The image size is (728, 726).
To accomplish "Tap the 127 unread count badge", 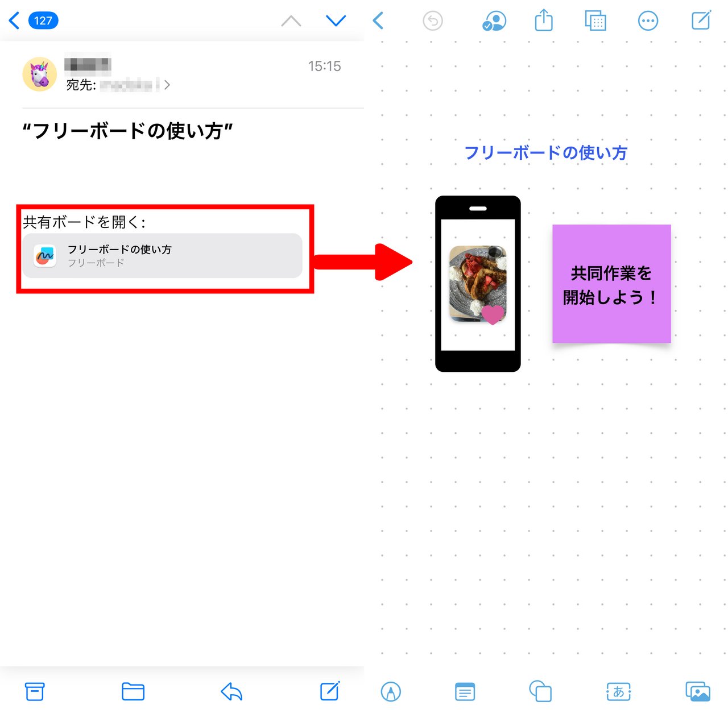I will point(43,21).
